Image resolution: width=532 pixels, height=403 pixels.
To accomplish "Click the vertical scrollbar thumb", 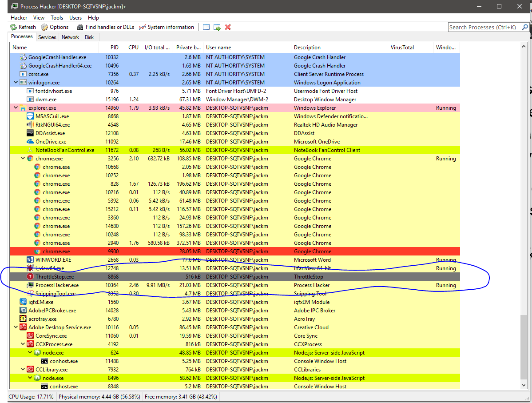I will coord(524,346).
